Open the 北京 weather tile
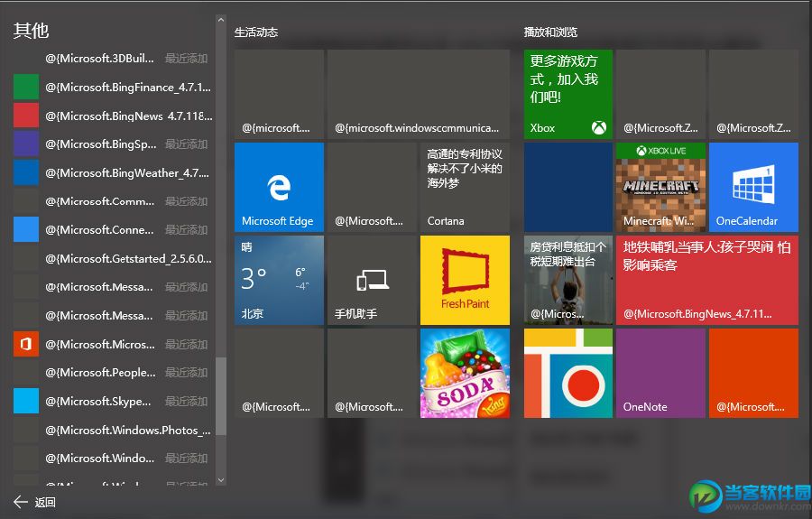The image size is (812, 519). (279, 280)
